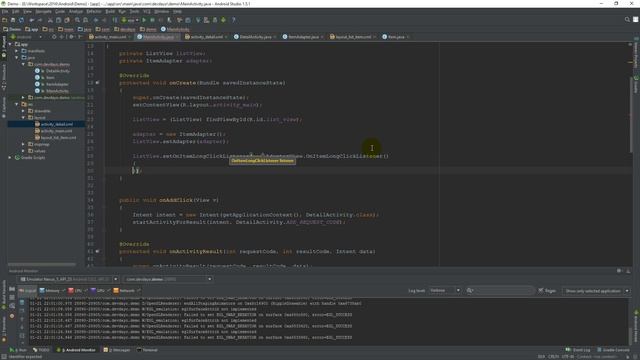
Task: Expand the manifests folder node
Action: (x=17, y=51)
